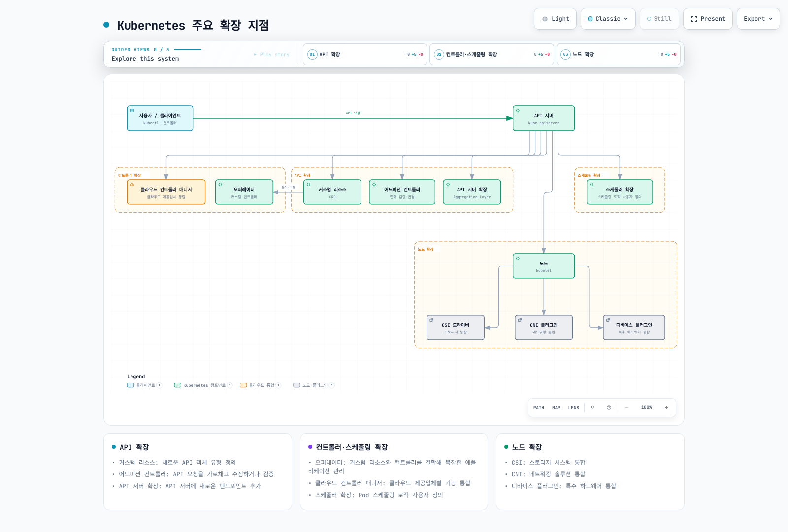Toggle 노드 플러그인 legend filter
The image size is (788, 532).
tap(314, 385)
